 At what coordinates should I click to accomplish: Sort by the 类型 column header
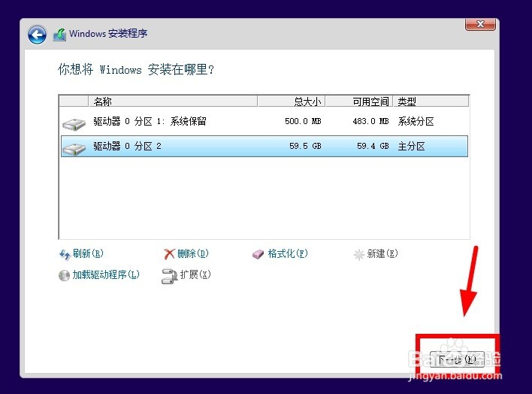coord(431,102)
